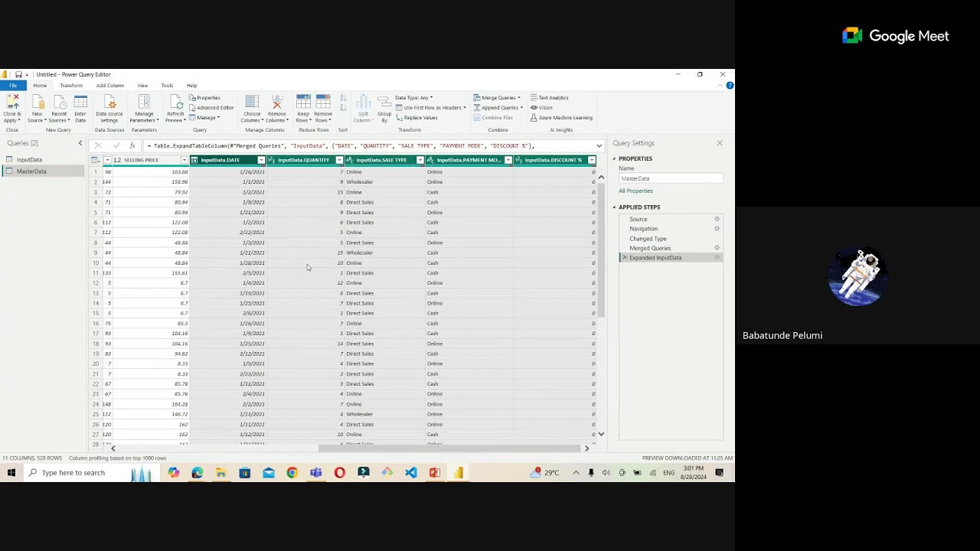The height and width of the screenshot is (551, 980).
Task: Collapse the PROPERTIES section
Action: coord(614,158)
